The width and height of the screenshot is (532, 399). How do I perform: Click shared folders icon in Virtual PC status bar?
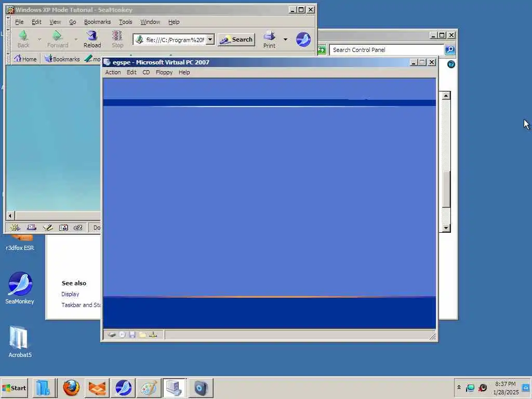[142, 335]
